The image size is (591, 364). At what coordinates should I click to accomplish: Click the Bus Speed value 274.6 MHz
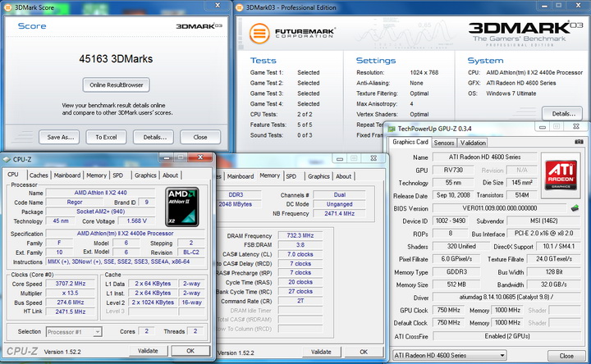click(71, 303)
